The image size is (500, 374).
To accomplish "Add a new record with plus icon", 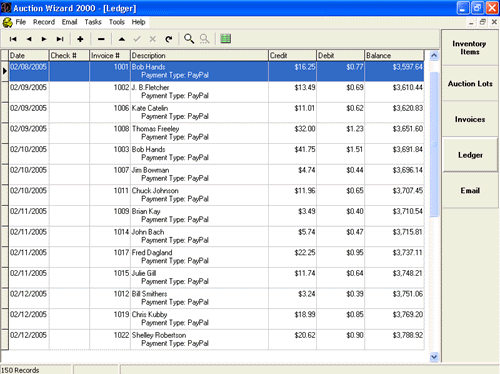I will [x=80, y=39].
